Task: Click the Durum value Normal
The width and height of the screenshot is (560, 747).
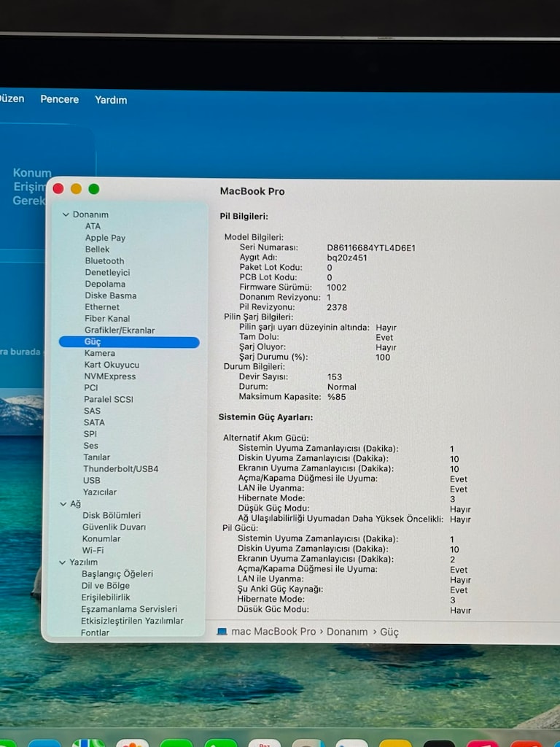Action: pos(342,387)
